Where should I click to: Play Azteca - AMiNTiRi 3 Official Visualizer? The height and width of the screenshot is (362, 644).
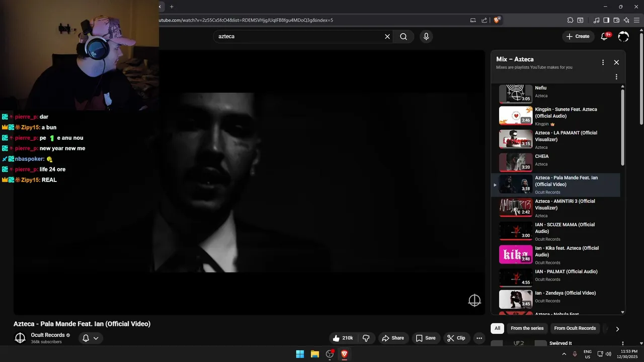(x=555, y=208)
